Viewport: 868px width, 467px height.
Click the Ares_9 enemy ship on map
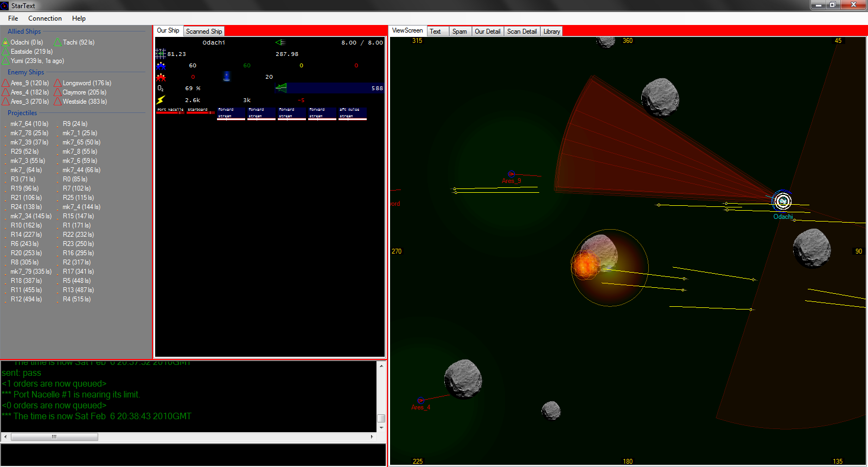tap(510, 174)
